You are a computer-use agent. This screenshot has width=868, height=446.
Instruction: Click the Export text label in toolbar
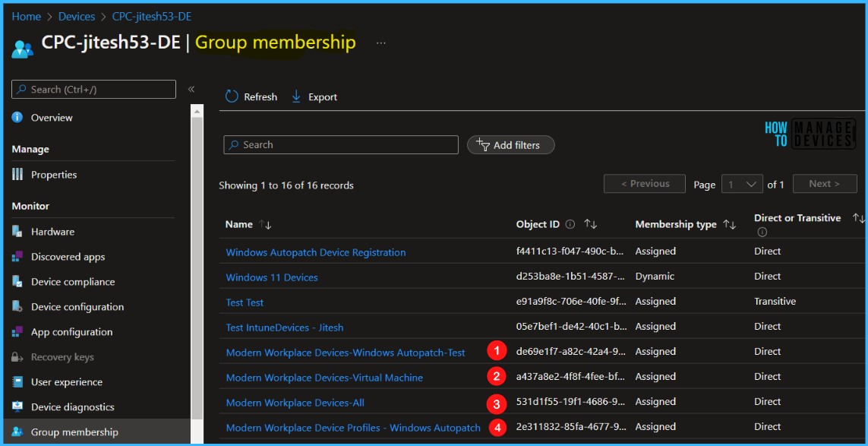pyautogui.click(x=323, y=97)
